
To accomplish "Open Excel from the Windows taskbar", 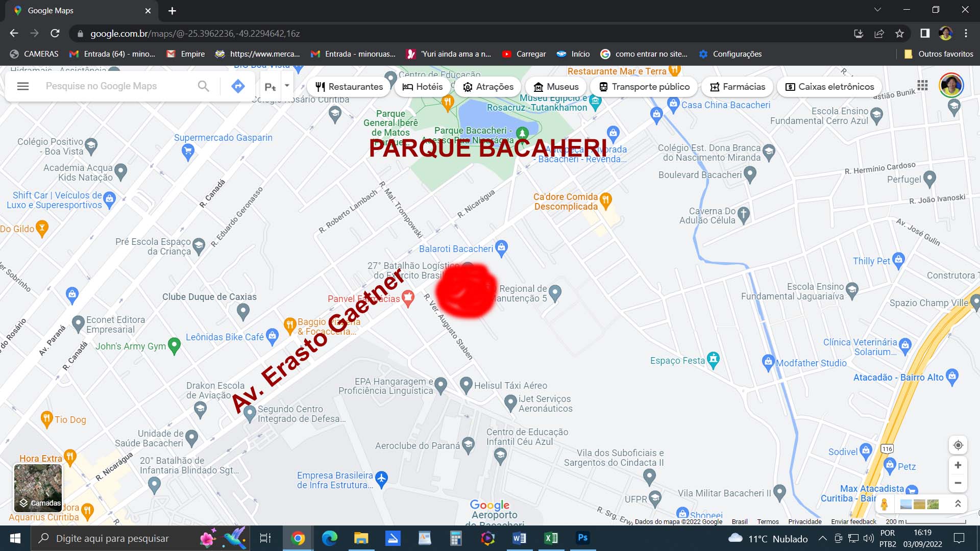I will [551, 538].
